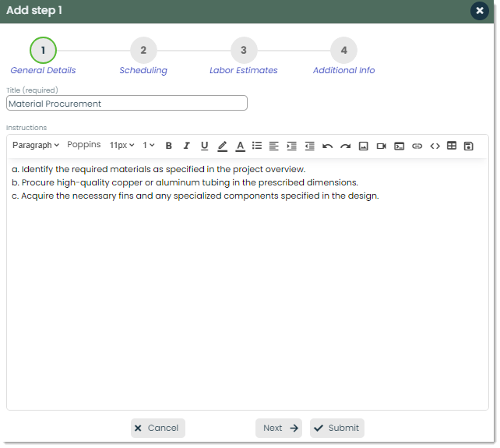Open the line height dropdown showing 1

click(149, 145)
